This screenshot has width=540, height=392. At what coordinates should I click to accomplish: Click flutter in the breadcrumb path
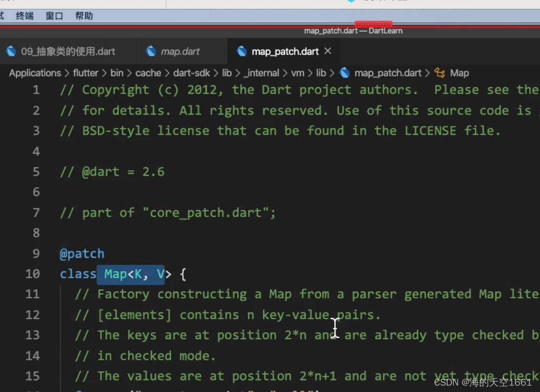[85, 73]
